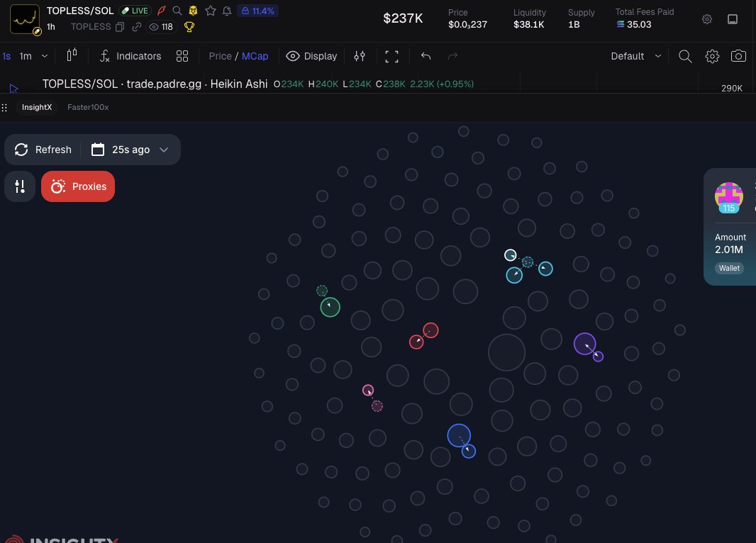Viewport: 756px width, 543px height.
Task: Select the 1s timeframe
Action: (x=7, y=57)
